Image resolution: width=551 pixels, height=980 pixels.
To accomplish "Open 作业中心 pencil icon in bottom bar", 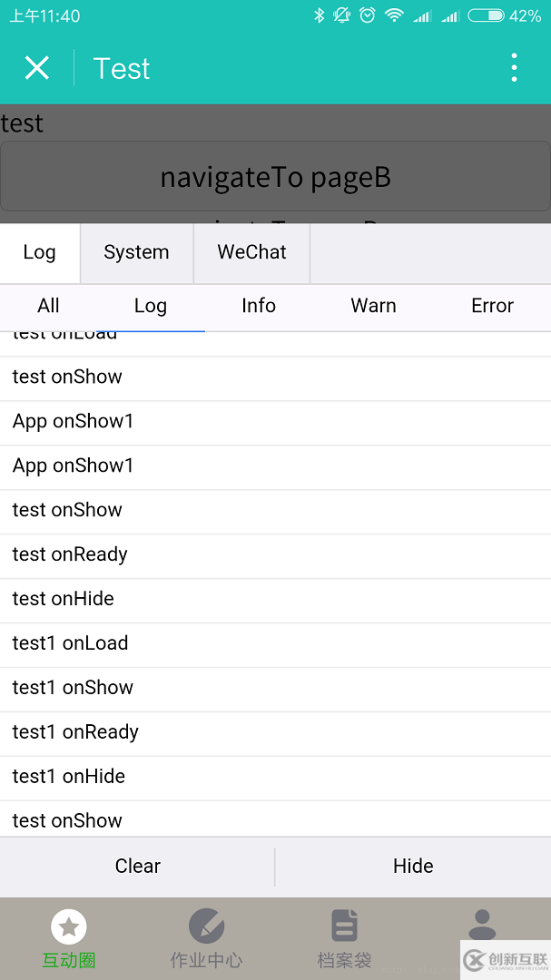I will coord(206,926).
